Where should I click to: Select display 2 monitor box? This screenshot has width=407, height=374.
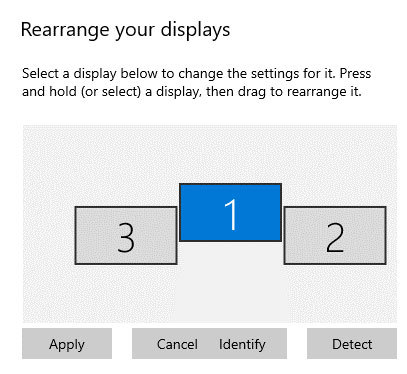coord(335,235)
